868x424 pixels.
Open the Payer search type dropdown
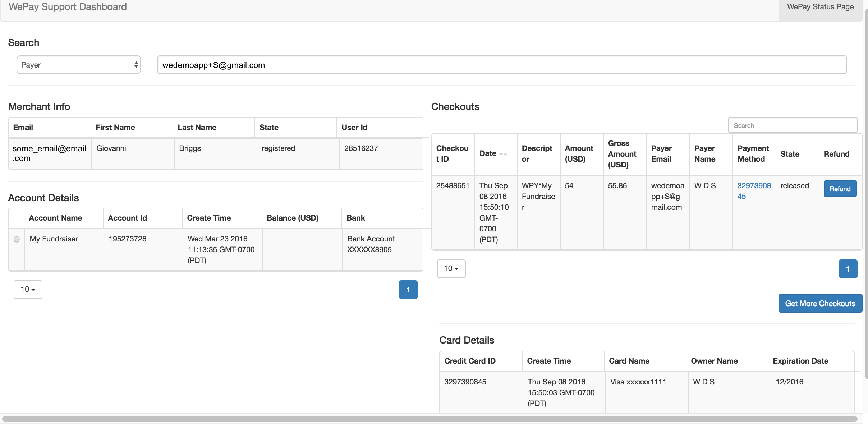click(x=79, y=65)
